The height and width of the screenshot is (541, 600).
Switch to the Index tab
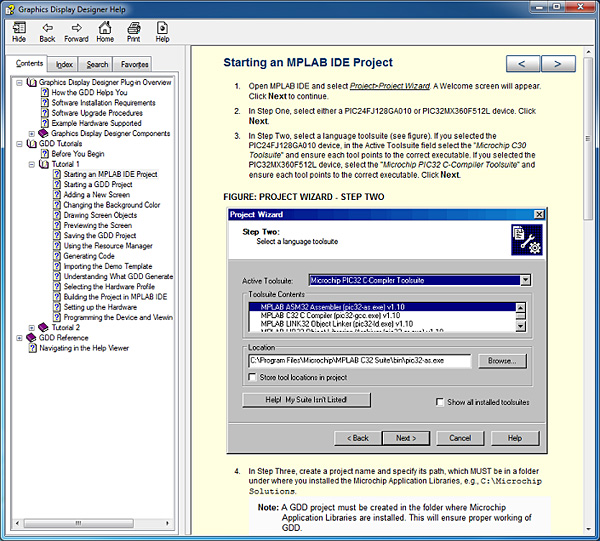pyautogui.click(x=64, y=64)
